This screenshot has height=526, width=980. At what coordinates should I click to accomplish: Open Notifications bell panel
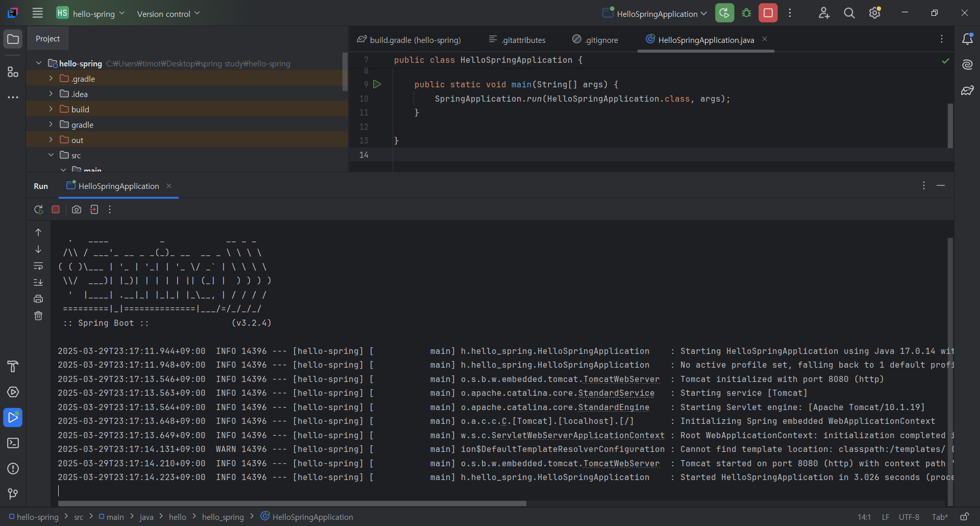967,39
